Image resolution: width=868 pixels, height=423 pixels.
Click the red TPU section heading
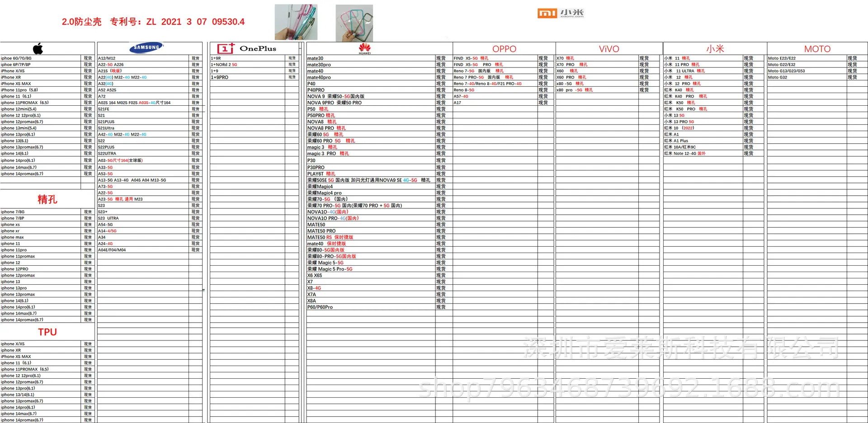pyautogui.click(x=47, y=332)
